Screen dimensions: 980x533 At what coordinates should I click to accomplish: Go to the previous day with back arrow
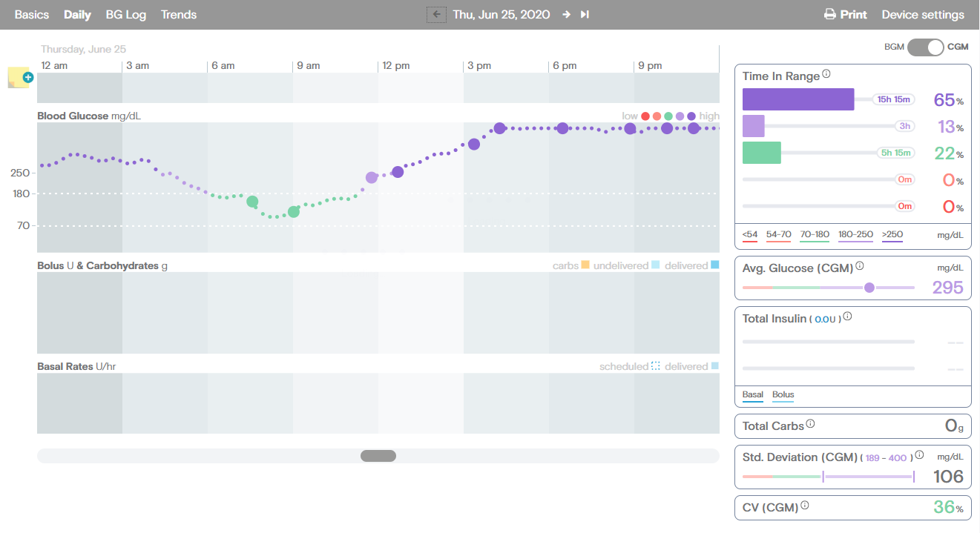[436, 14]
